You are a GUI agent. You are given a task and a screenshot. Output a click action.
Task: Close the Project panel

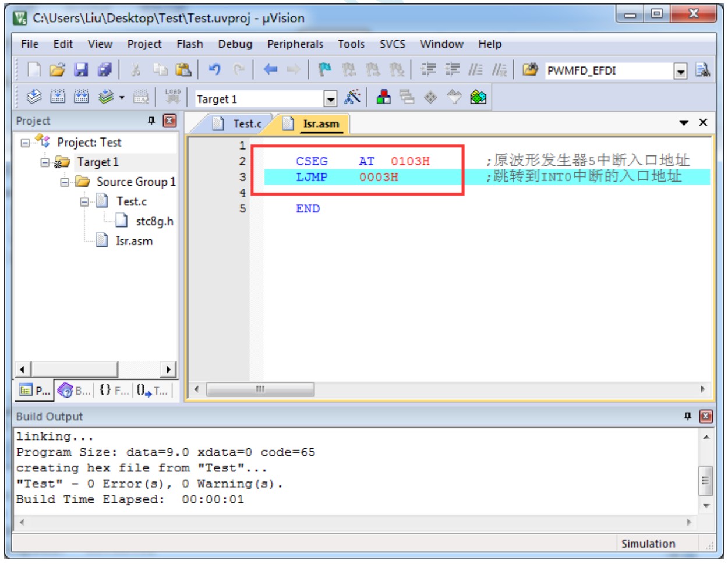[169, 121]
